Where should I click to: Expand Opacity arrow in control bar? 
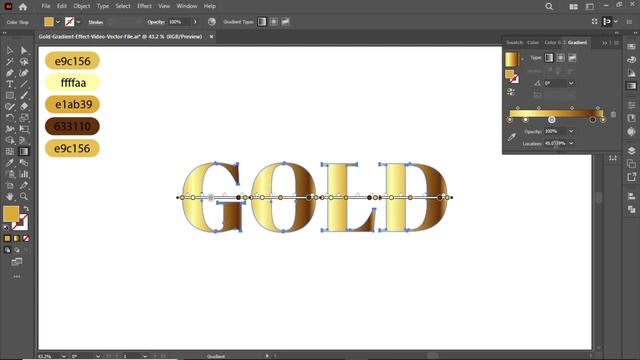point(195,22)
